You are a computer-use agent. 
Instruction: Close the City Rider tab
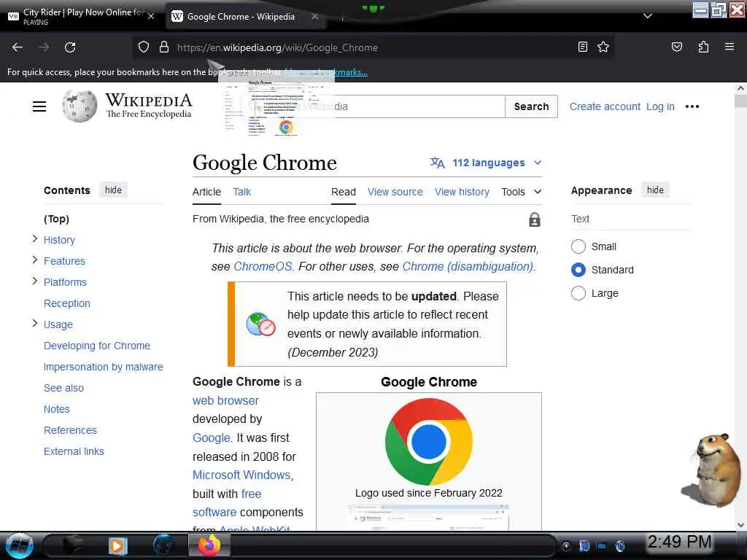tap(150, 16)
